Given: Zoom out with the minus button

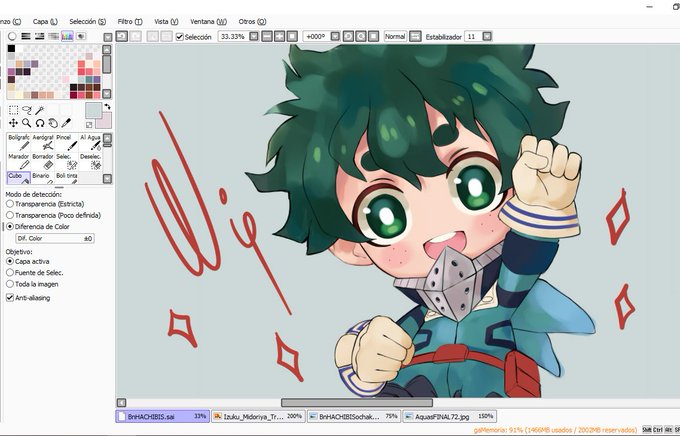Looking at the screenshot, I should pos(267,36).
